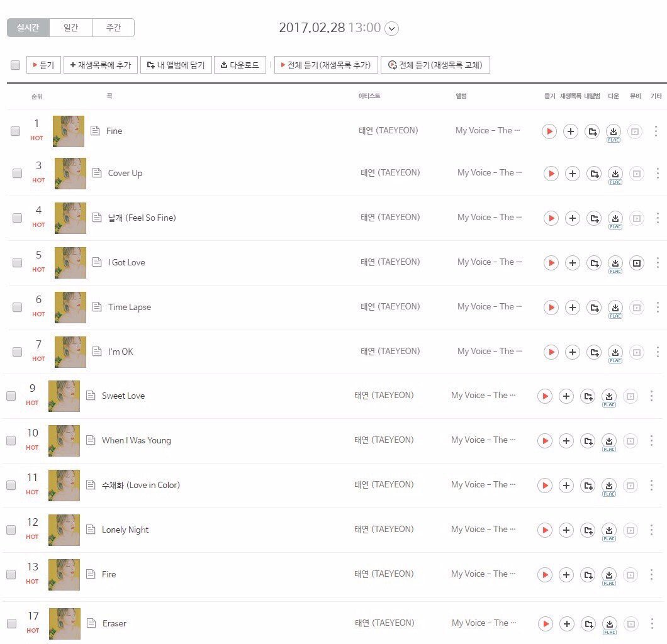Check the box for Lonely Night
Screen dimensions: 667x644
[x=11, y=530]
